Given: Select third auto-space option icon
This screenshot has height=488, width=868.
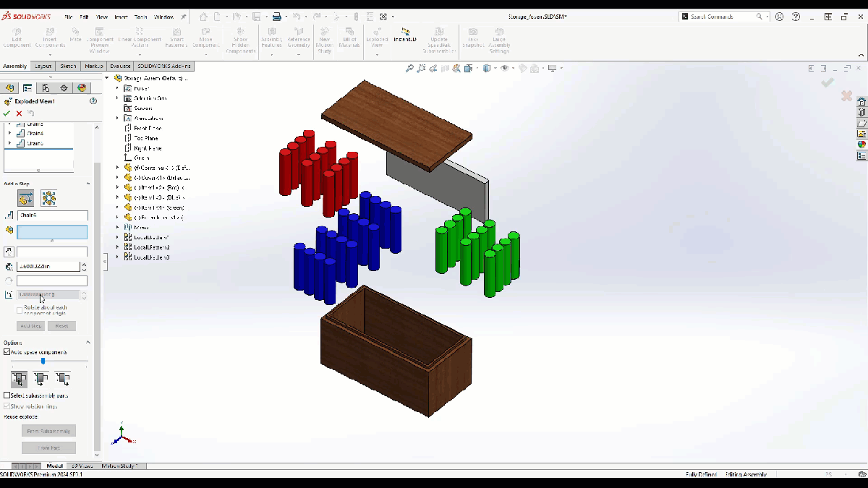Looking at the screenshot, I should 63,378.
